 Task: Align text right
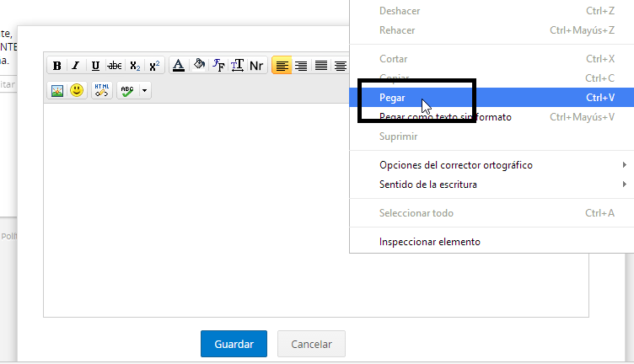[x=301, y=66]
